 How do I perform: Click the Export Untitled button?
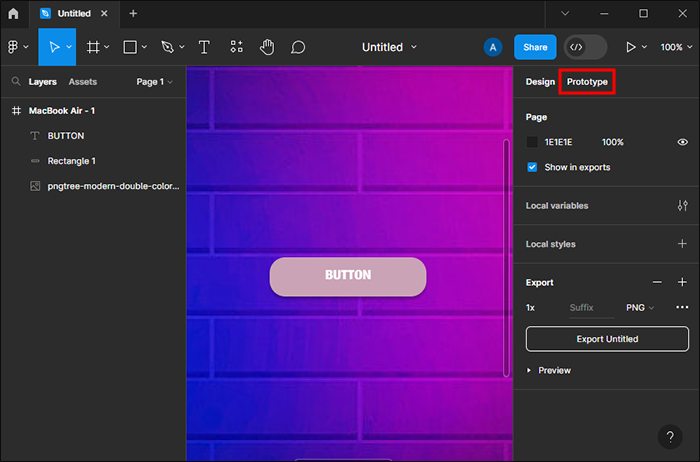click(x=607, y=339)
